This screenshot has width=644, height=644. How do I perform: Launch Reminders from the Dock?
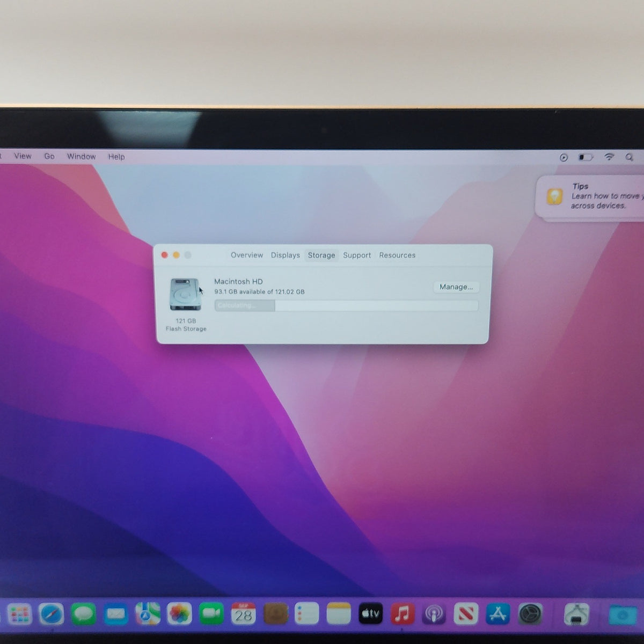point(307,613)
